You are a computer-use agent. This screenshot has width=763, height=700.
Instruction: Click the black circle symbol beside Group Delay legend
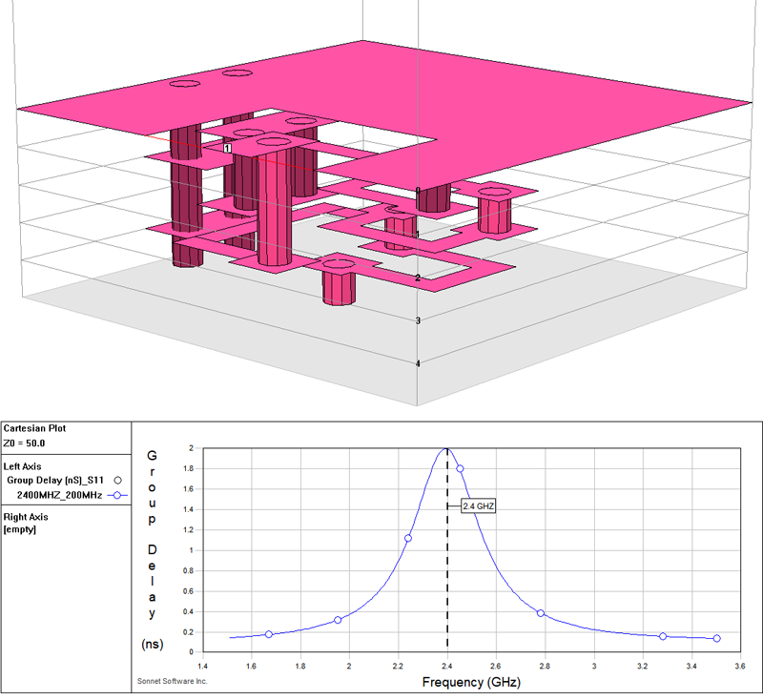117,480
